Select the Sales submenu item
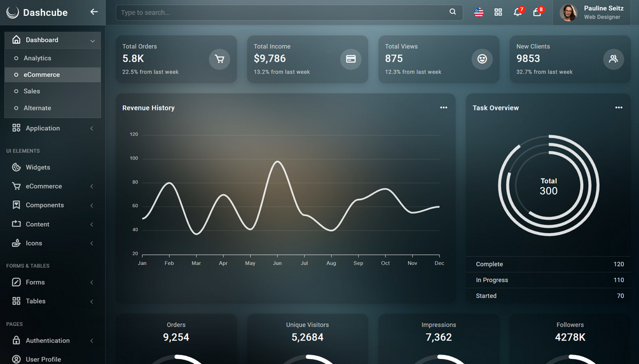639x364 pixels. [53, 91]
